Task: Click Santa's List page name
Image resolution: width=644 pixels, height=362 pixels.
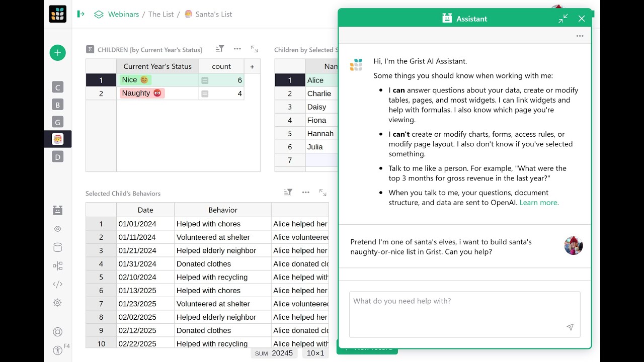Action: 214,14
